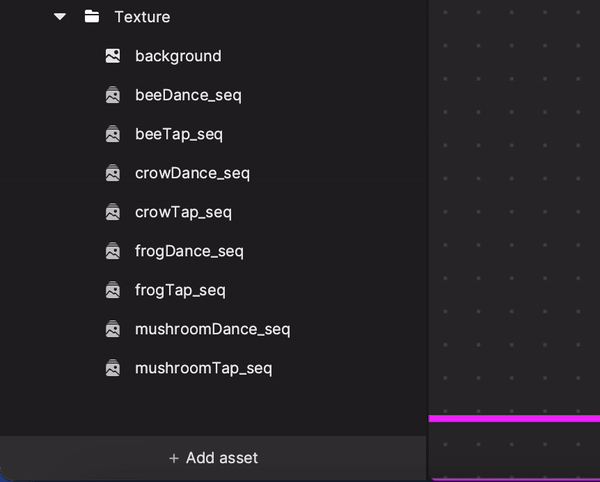Click the magenta line in the canvas
600x482 pixels.
pyautogui.click(x=514, y=418)
